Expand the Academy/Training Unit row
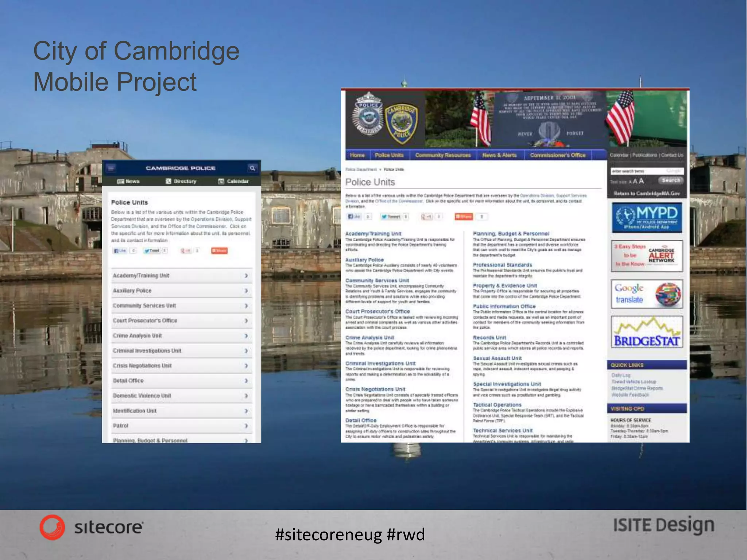The width and height of the screenshot is (747, 560). tap(181, 276)
